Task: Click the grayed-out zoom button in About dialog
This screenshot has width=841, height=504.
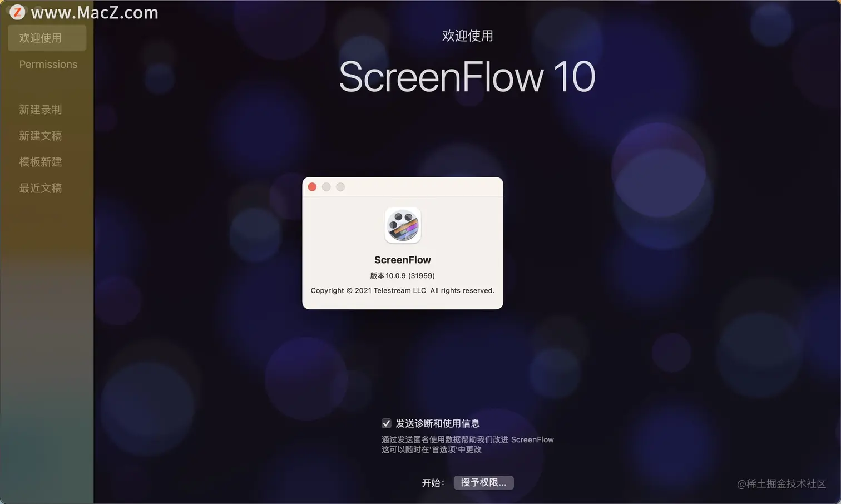Action: 340,187
